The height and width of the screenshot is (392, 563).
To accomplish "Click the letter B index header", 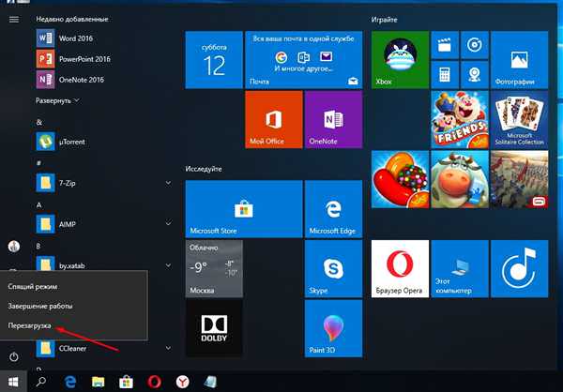I will point(38,247).
